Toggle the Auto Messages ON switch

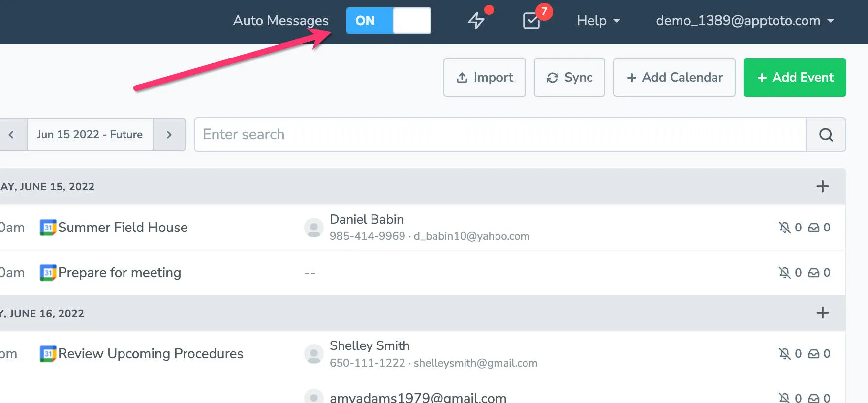point(388,21)
